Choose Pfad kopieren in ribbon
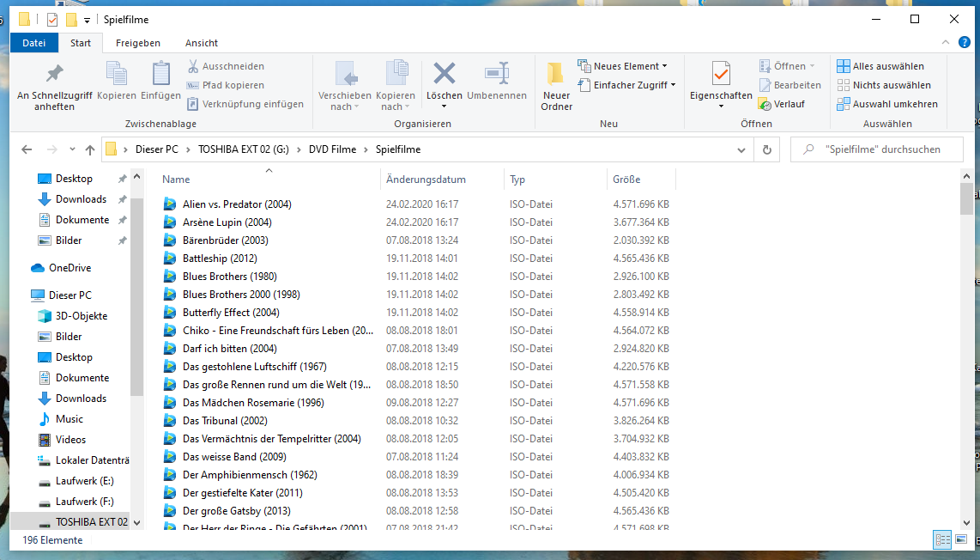980x560 pixels. click(x=226, y=85)
